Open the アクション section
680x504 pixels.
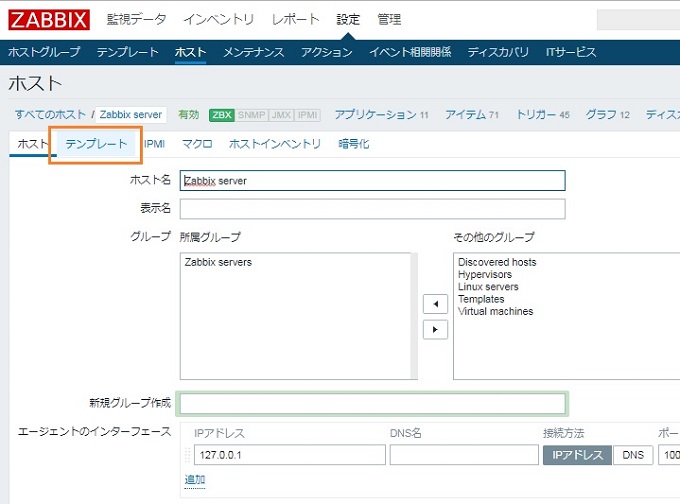(327, 52)
